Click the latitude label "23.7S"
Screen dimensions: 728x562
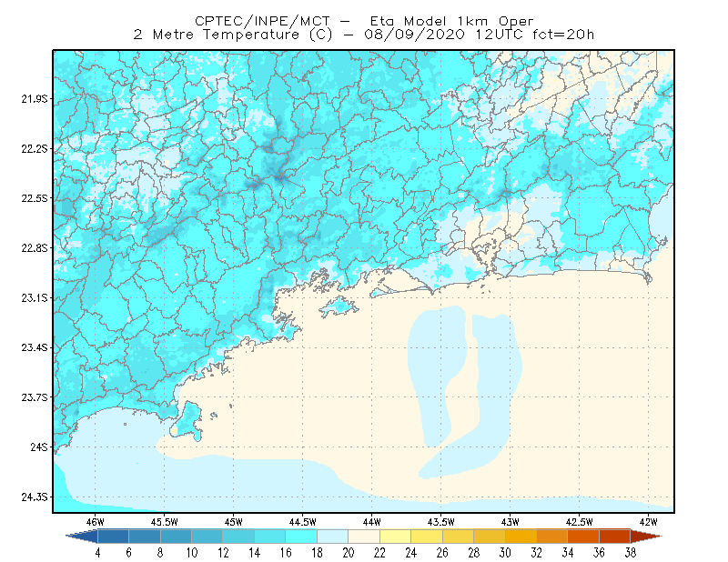coord(34,397)
